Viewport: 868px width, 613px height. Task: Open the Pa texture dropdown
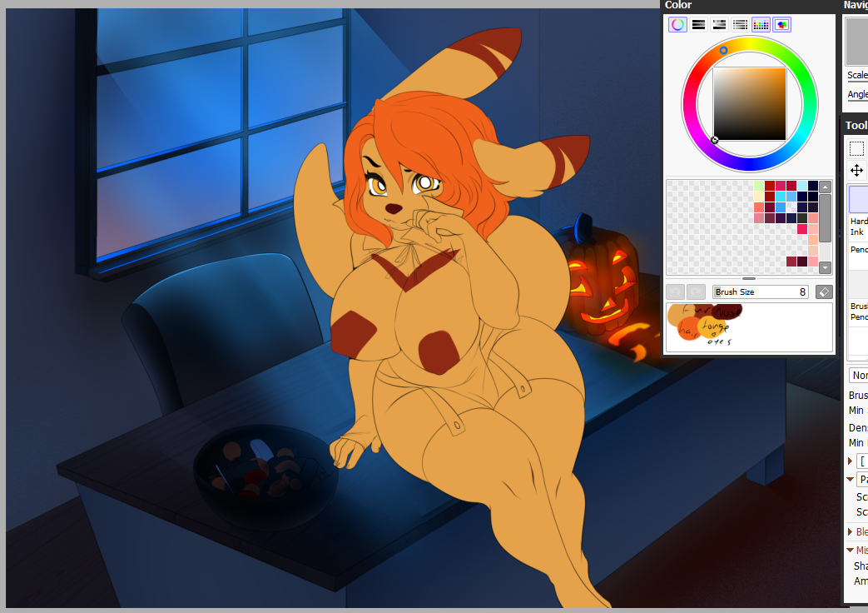[862, 479]
